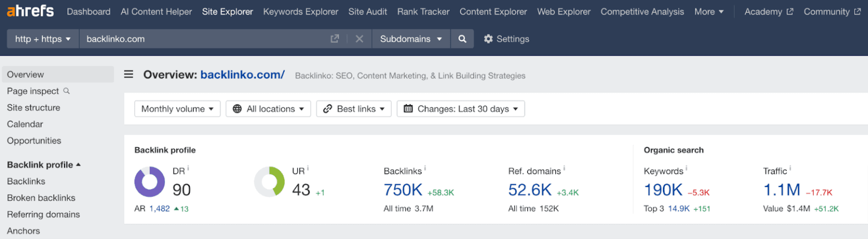The height and width of the screenshot is (239, 868).
Task: Open external link icon in URL field
Action: click(335, 39)
